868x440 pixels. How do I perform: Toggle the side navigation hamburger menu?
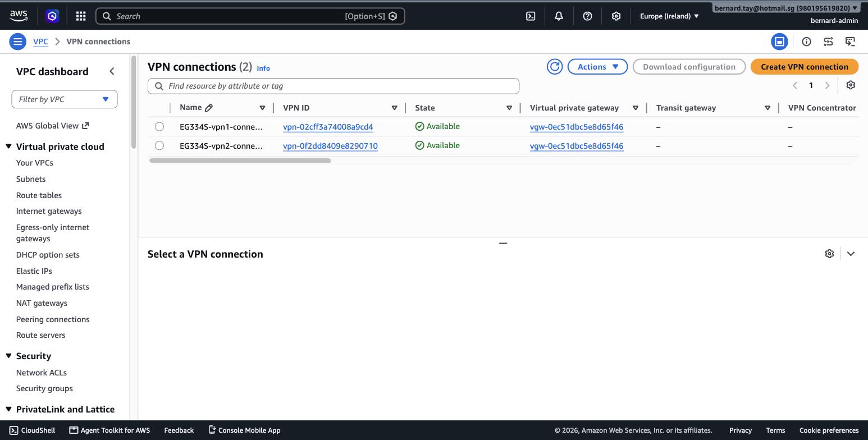click(x=17, y=42)
